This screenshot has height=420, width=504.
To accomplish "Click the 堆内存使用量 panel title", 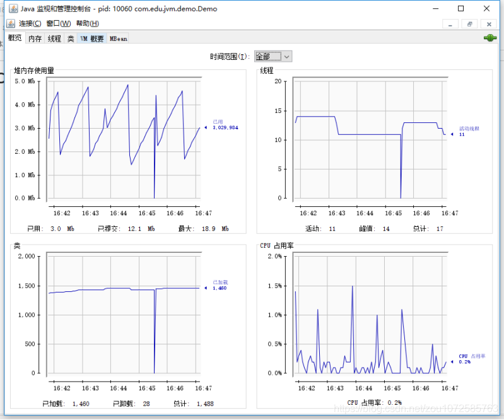I will (x=34, y=71).
